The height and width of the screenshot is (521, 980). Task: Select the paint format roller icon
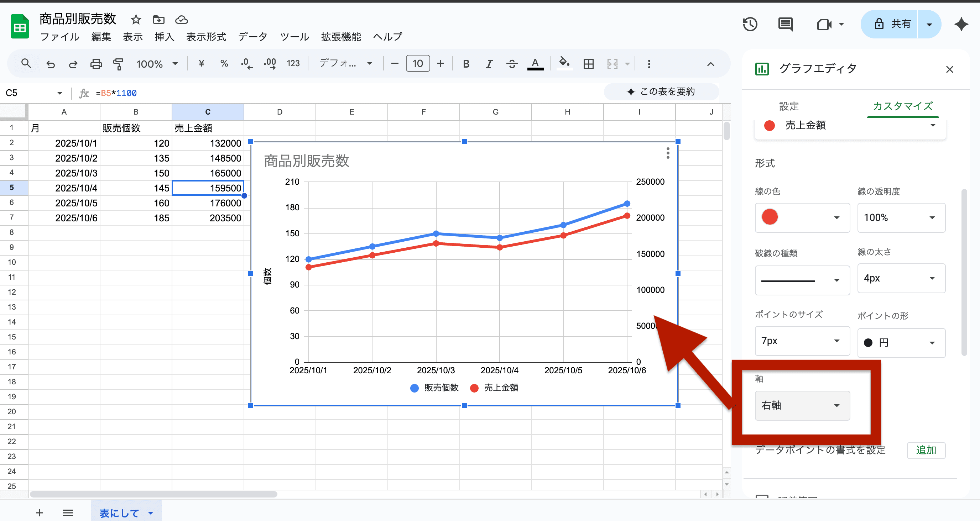coord(118,63)
